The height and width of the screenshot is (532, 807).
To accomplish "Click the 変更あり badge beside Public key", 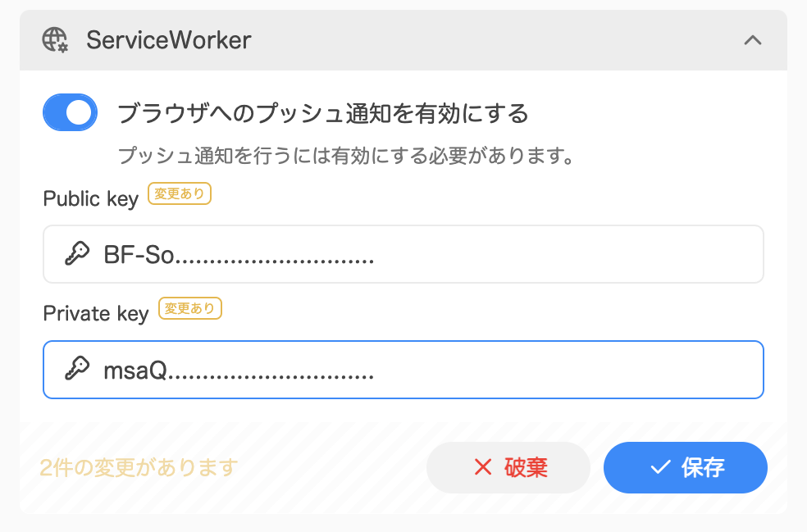I will click(180, 193).
